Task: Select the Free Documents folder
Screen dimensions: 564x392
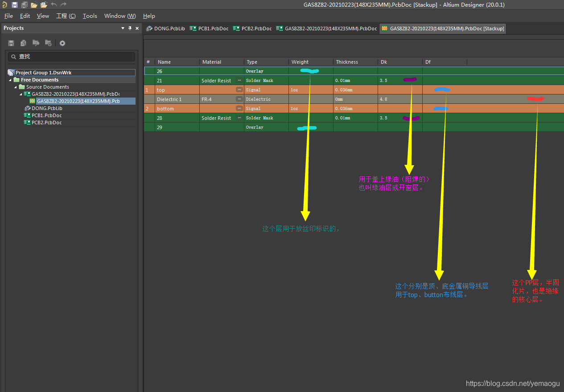Action: tap(40, 80)
